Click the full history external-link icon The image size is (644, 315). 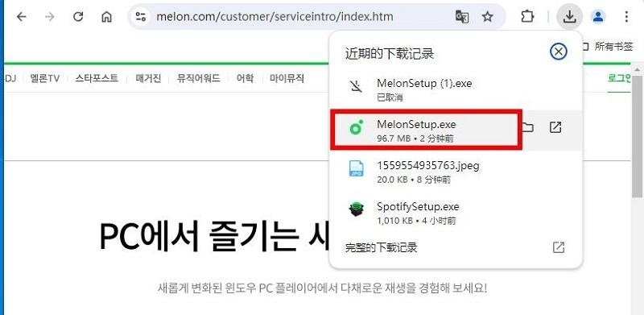[559, 247]
